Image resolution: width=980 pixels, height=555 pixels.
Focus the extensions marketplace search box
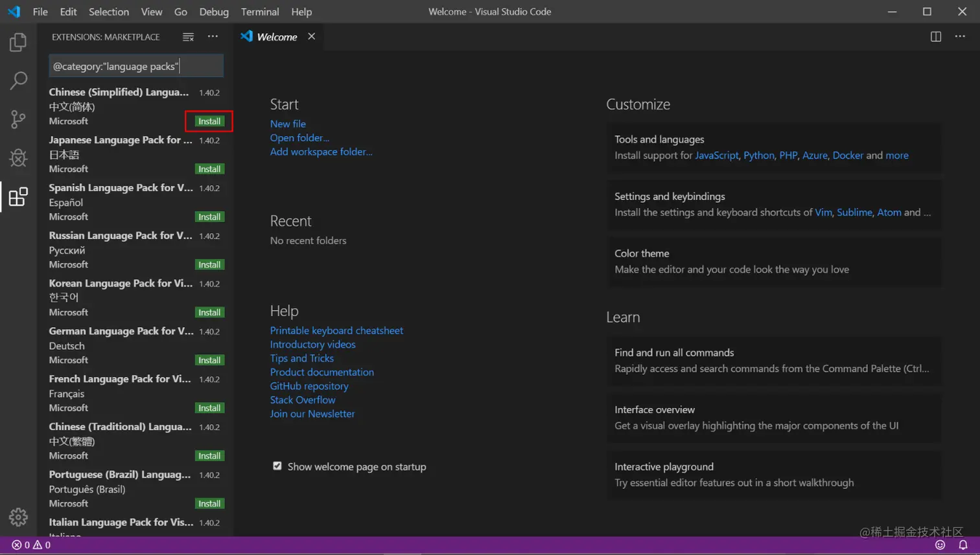pos(136,66)
